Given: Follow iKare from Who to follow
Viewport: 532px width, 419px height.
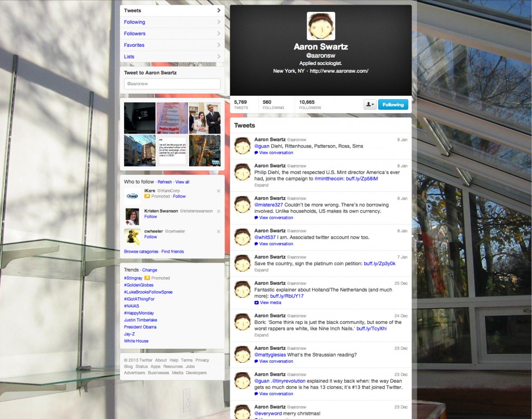Looking at the screenshot, I should point(179,197).
